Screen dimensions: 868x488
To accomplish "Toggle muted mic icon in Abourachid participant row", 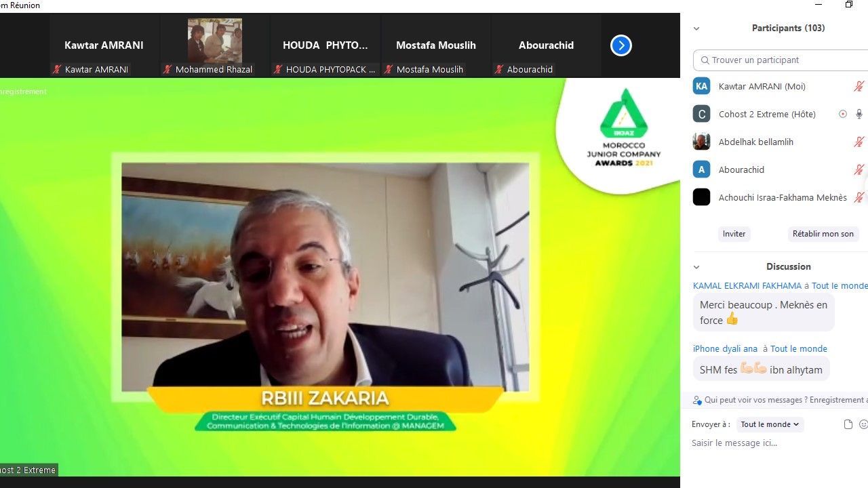I will tap(859, 169).
